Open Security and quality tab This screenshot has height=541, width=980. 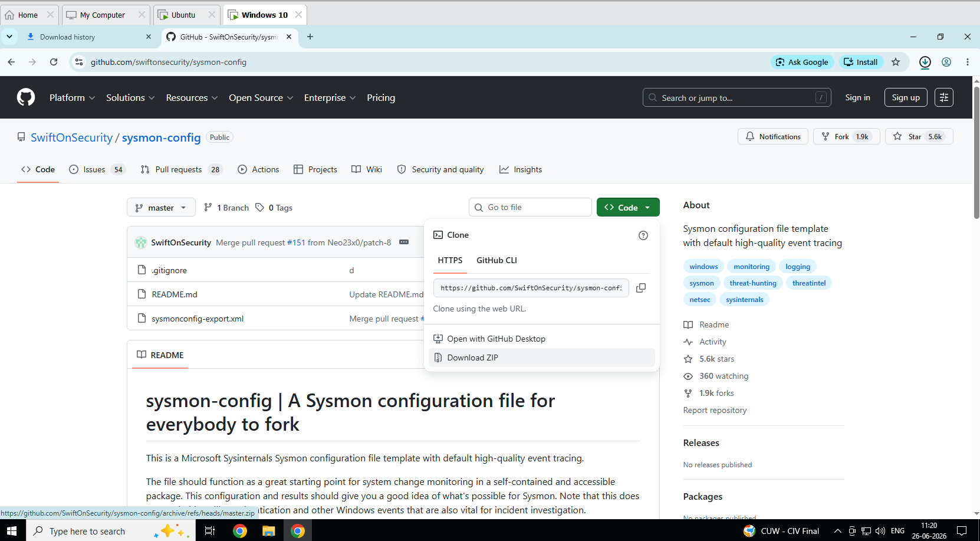440,169
